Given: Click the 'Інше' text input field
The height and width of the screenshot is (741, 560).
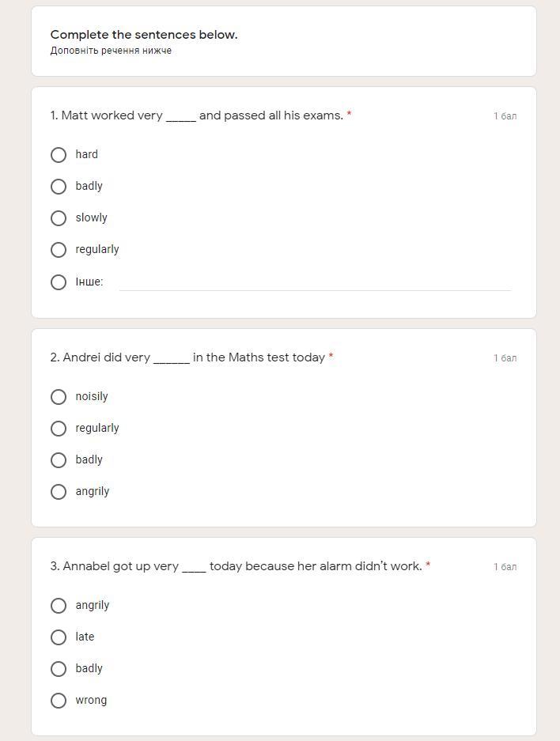Looking at the screenshot, I should 315,282.
